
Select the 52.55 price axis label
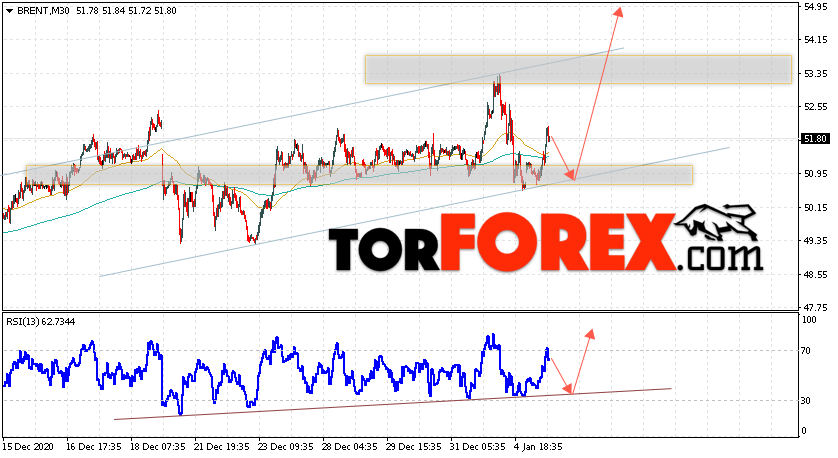pos(815,107)
